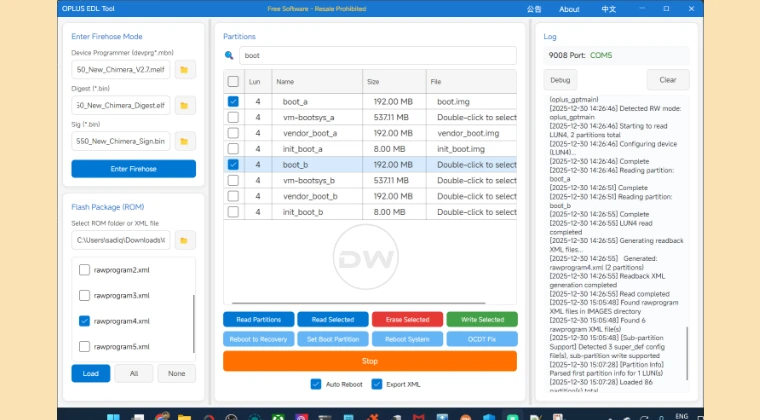Click the partitions table horizontal scrollbar
760x420 pixels.
(x=359, y=303)
